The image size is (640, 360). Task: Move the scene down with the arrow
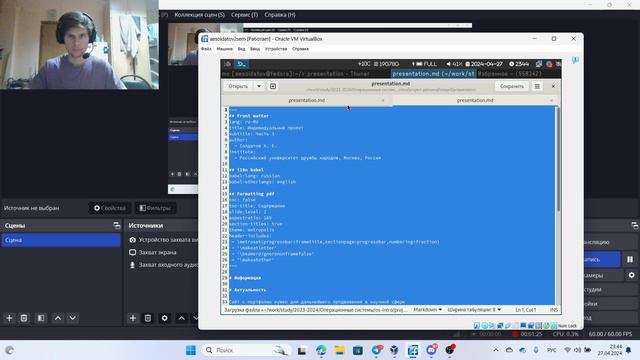pos(72,318)
